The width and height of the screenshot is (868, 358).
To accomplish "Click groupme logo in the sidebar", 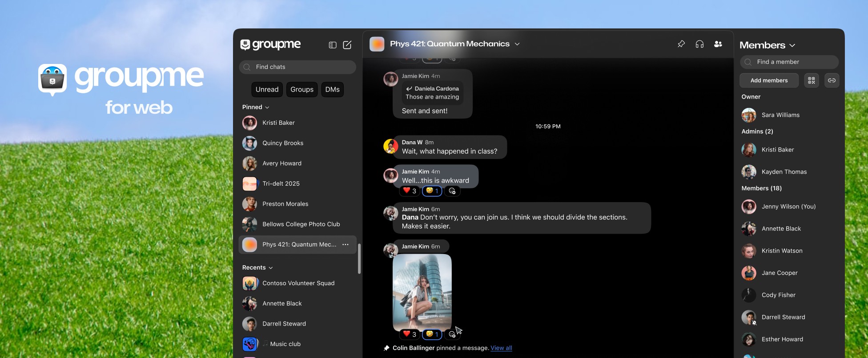I will [270, 45].
